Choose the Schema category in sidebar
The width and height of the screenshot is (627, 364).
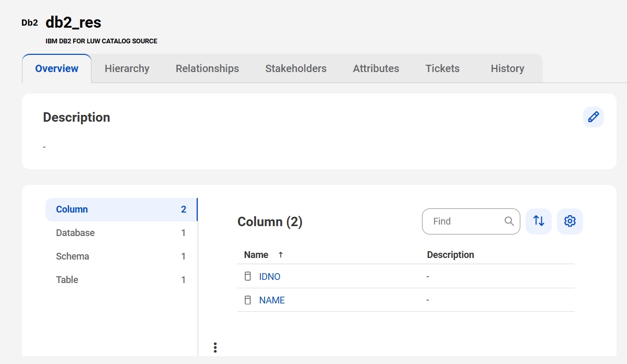121,256
